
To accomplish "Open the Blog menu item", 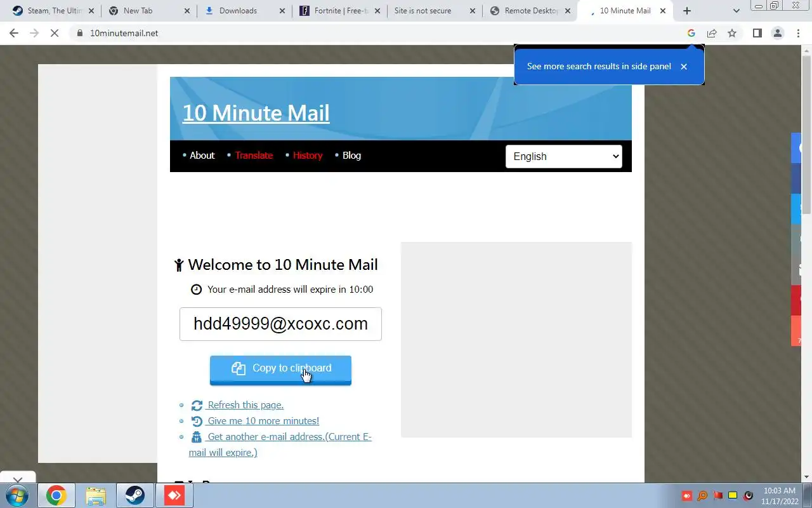I will [x=351, y=156].
